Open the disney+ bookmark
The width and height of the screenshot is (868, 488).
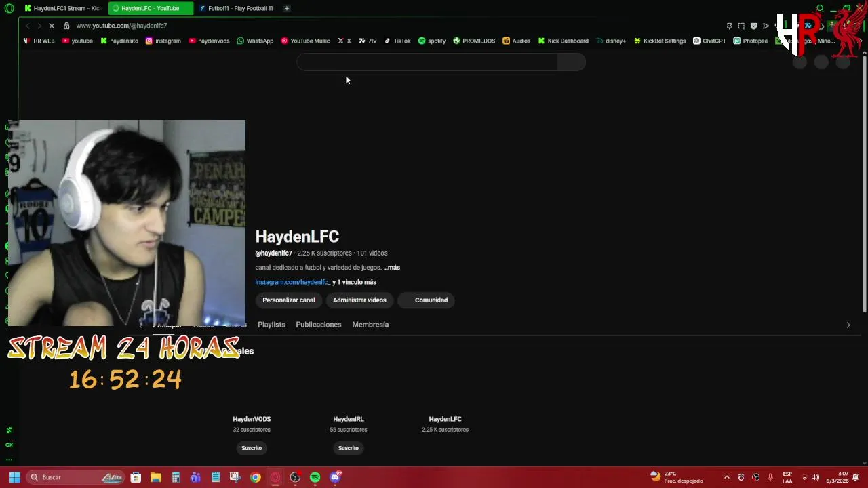tap(610, 41)
